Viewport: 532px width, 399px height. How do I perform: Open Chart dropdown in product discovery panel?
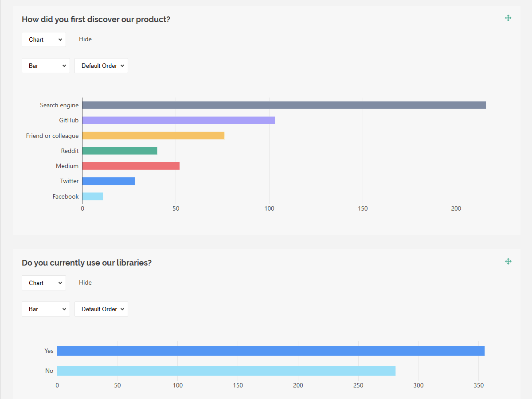(44, 39)
